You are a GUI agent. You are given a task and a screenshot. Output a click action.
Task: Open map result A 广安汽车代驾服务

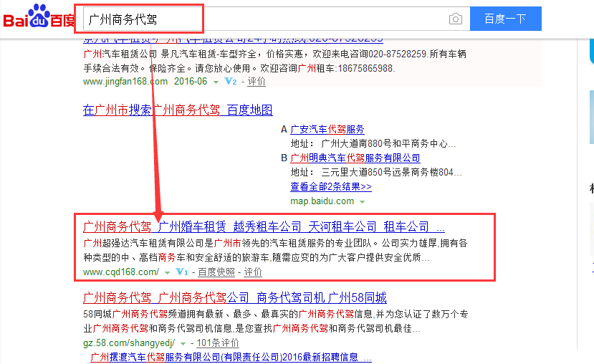pos(327,130)
